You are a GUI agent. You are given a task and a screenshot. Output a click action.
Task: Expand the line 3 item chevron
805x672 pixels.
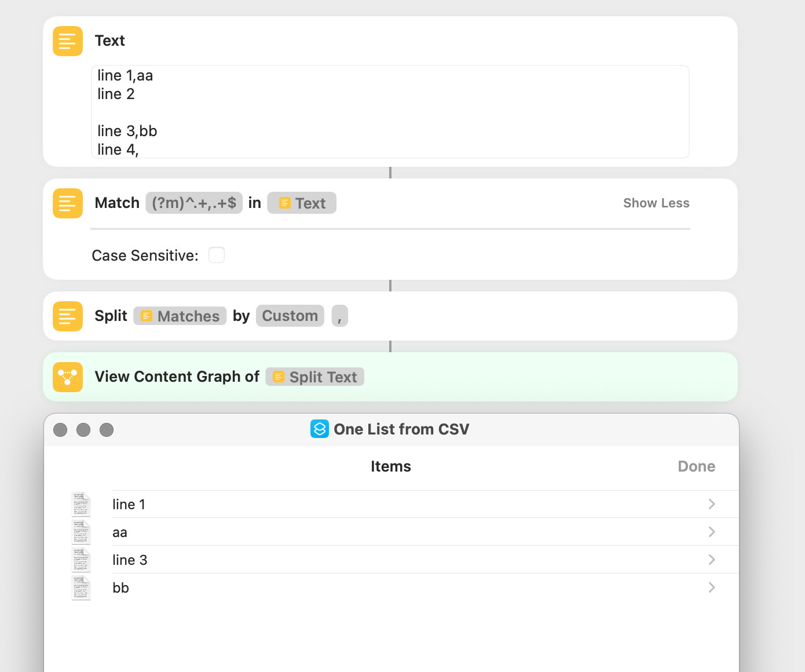coord(712,560)
